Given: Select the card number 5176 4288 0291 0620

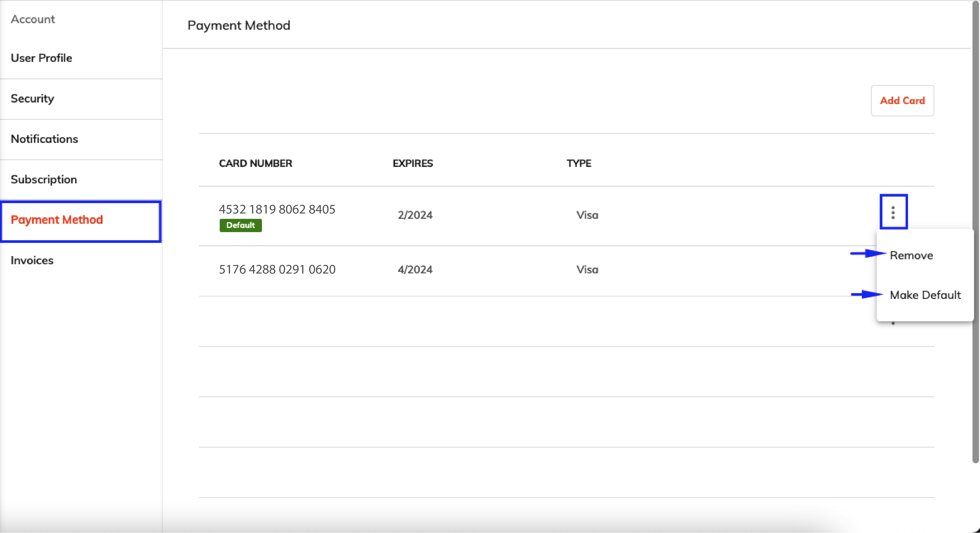Looking at the screenshot, I should (277, 269).
